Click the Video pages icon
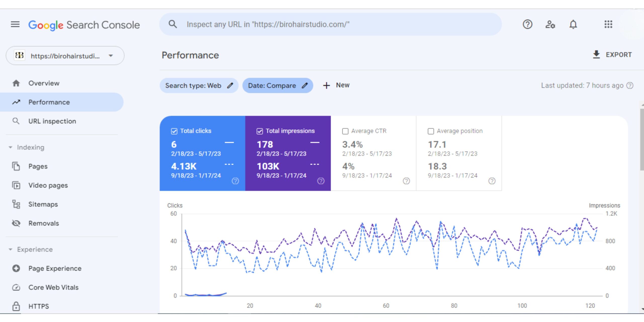 [16, 185]
